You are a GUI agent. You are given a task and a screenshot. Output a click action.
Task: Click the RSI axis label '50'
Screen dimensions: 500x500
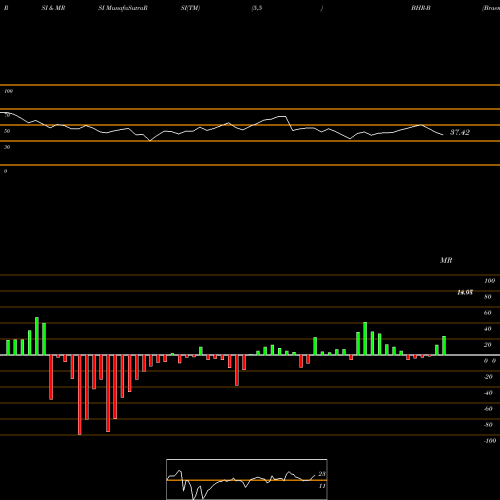point(7,131)
